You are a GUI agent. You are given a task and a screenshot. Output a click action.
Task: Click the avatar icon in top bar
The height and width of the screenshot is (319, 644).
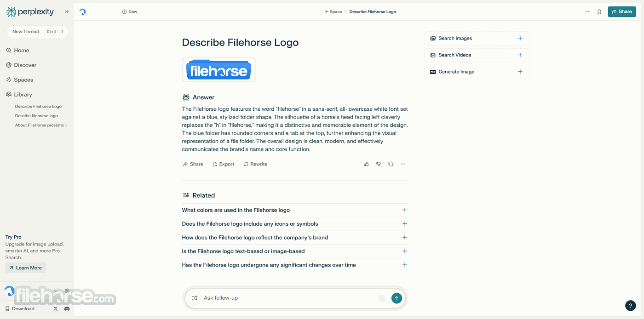click(83, 12)
